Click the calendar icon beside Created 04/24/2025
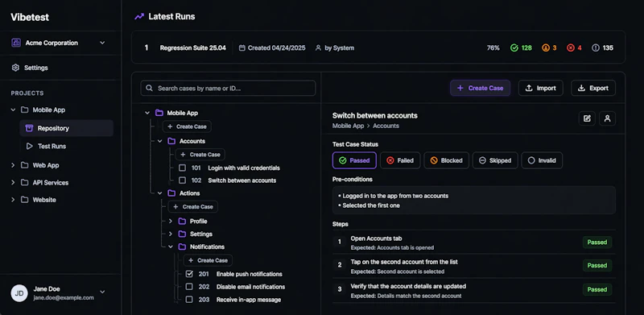Viewport: 644px width, 315px height. pos(242,48)
